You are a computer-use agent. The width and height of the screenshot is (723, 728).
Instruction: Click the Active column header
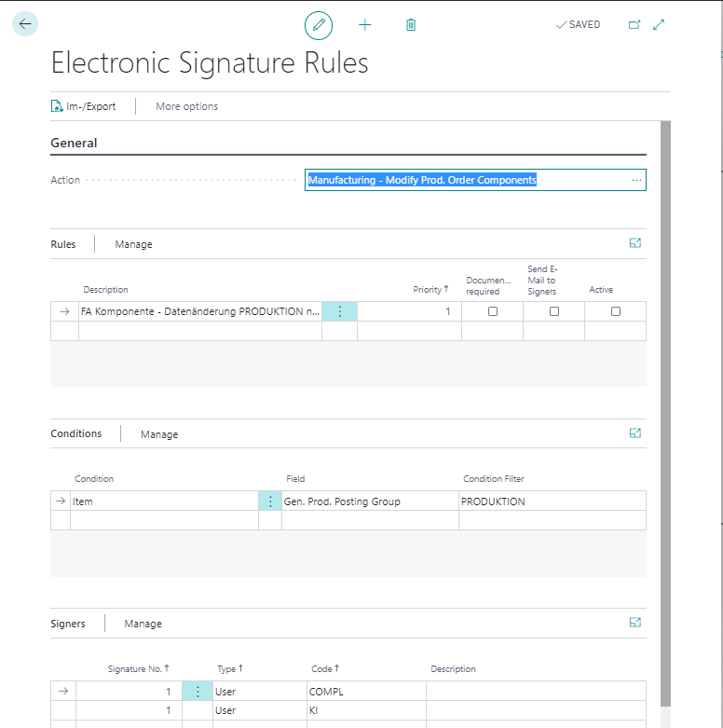[x=601, y=290]
